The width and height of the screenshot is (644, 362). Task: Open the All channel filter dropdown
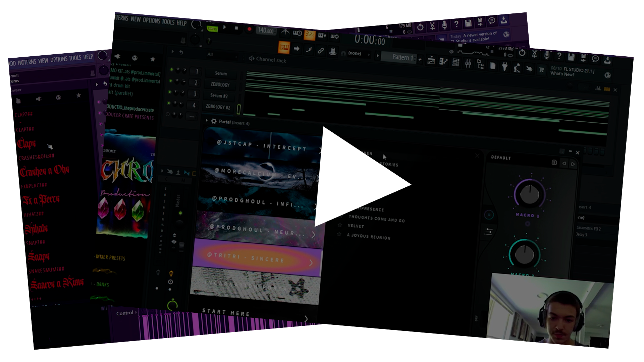(221, 55)
